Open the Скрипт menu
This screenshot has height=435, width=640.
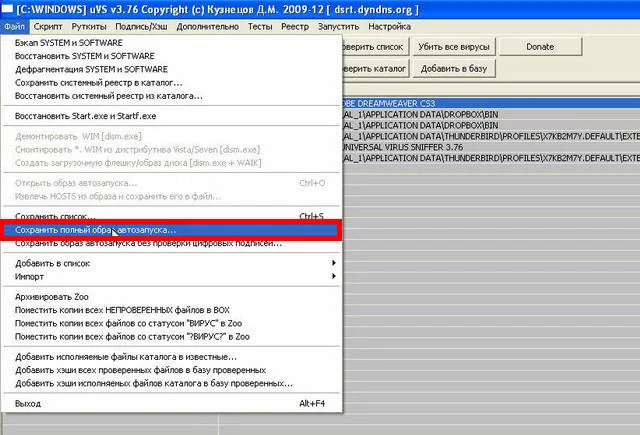tap(48, 27)
